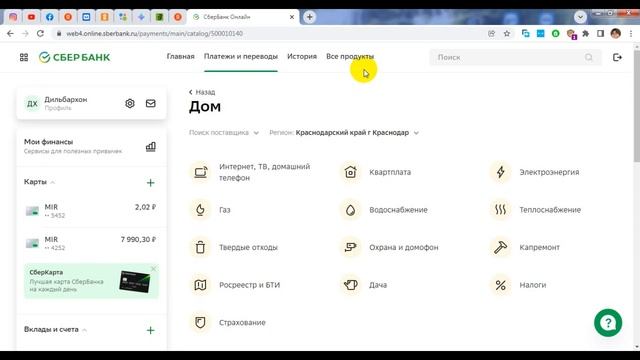The image size is (640, 360).
Task: Open the История tab
Action: point(302,57)
